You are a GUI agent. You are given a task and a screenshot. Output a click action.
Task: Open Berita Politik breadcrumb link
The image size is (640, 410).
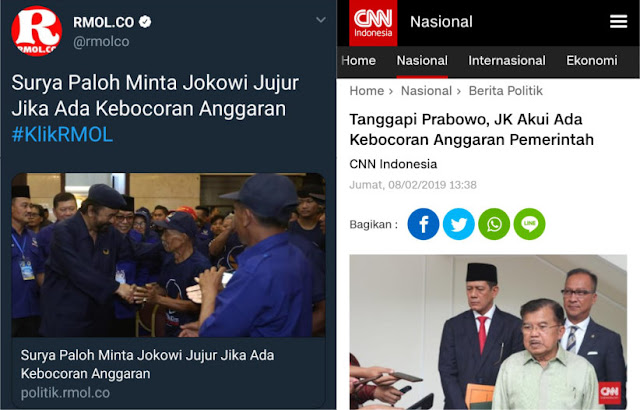click(x=505, y=91)
